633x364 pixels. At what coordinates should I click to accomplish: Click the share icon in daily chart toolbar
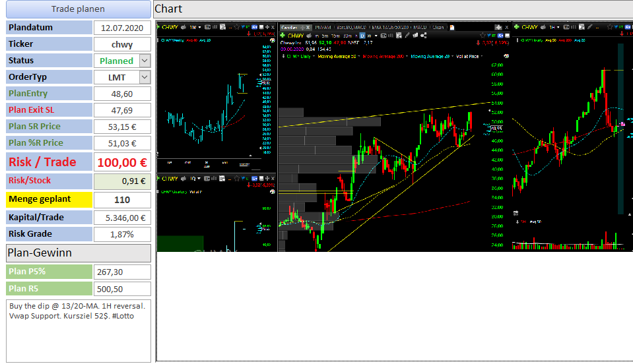point(424,36)
